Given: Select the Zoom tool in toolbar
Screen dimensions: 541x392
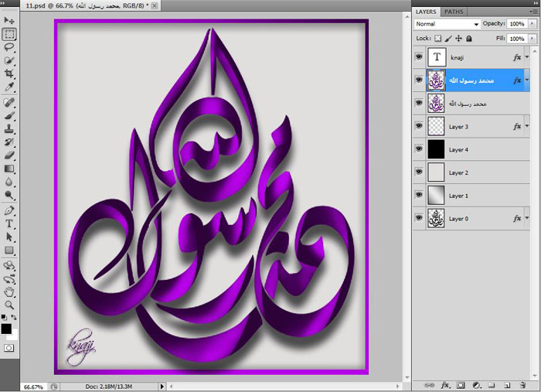Looking at the screenshot, I should click(x=10, y=305).
